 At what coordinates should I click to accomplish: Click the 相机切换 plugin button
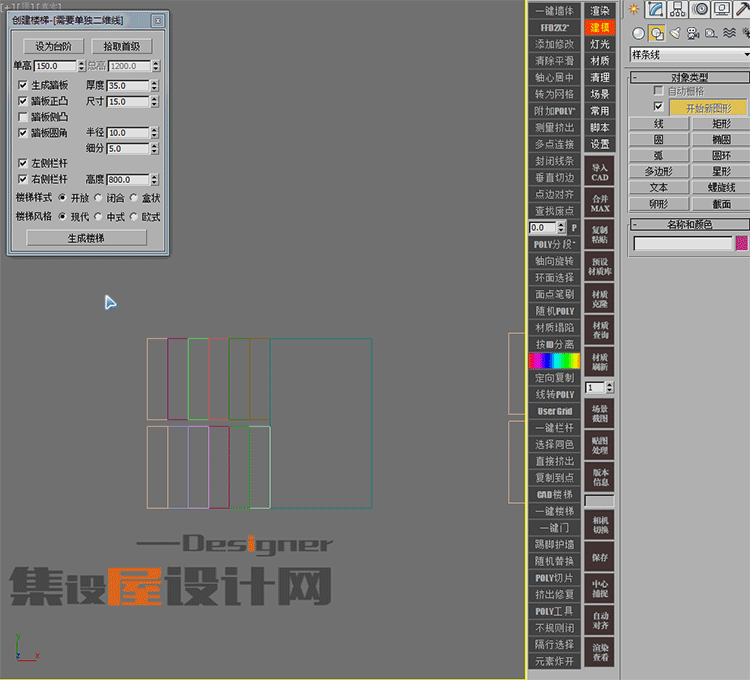point(599,525)
